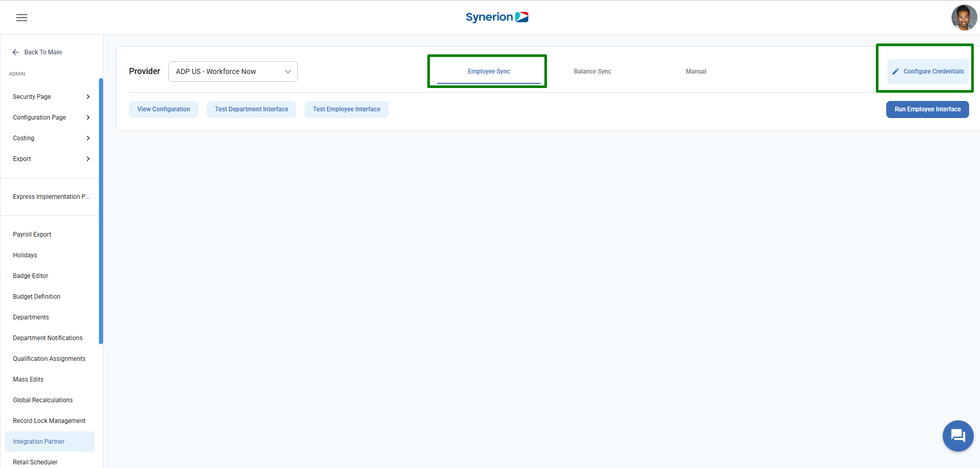This screenshot has width=980, height=468.
Task: Click the Test Employee Interface button
Action: 347,109
